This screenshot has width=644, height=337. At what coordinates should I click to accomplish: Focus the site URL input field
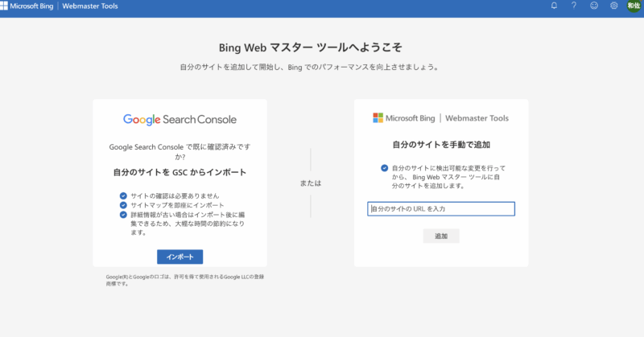pyautogui.click(x=441, y=209)
